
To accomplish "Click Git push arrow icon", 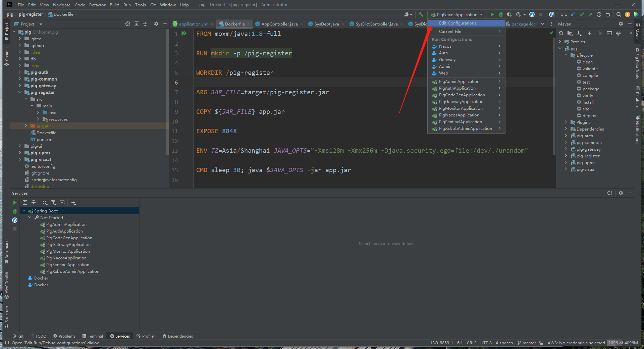I will (590, 14).
